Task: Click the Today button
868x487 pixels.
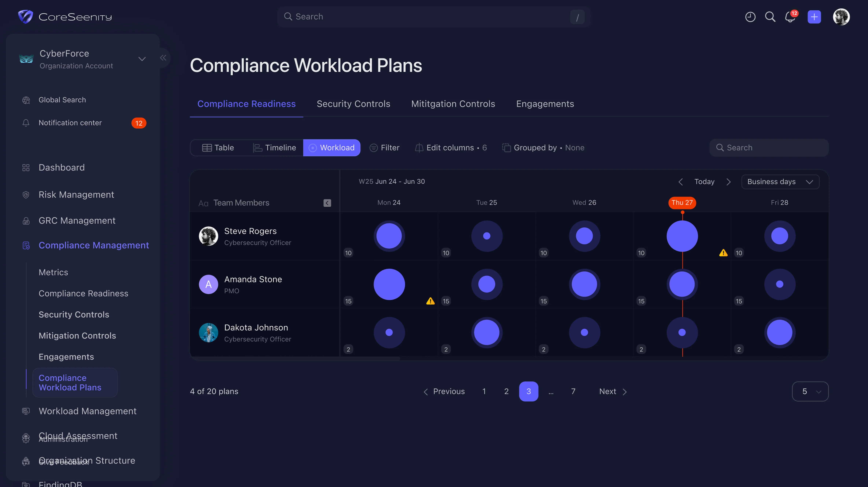Action: pyautogui.click(x=704, y=182)
